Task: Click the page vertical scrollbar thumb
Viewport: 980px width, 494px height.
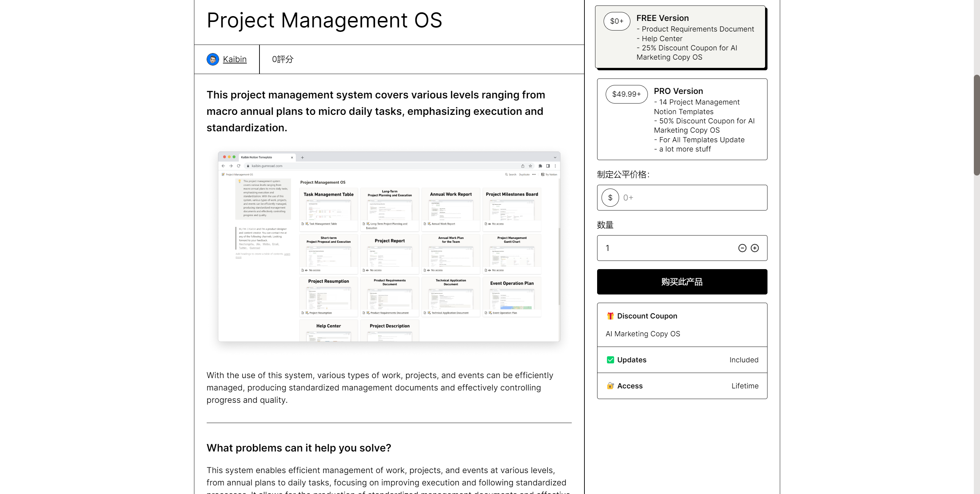Action: click(x=976, y=125)
